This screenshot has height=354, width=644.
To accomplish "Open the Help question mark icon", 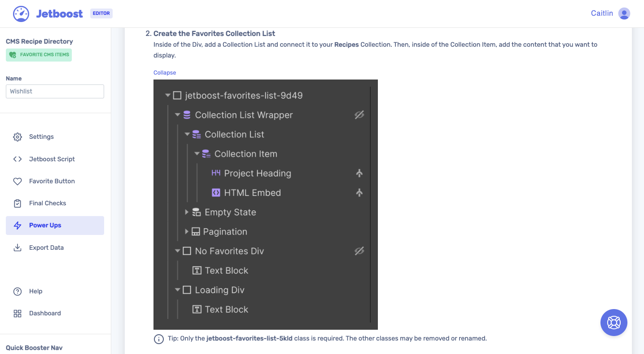I will (17, 291).
